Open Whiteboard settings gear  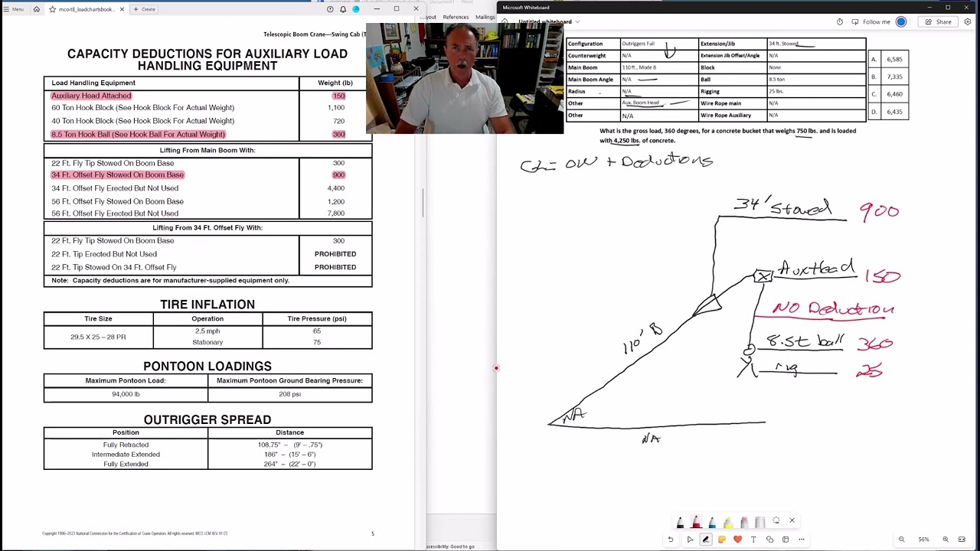[x=968, y=22]
